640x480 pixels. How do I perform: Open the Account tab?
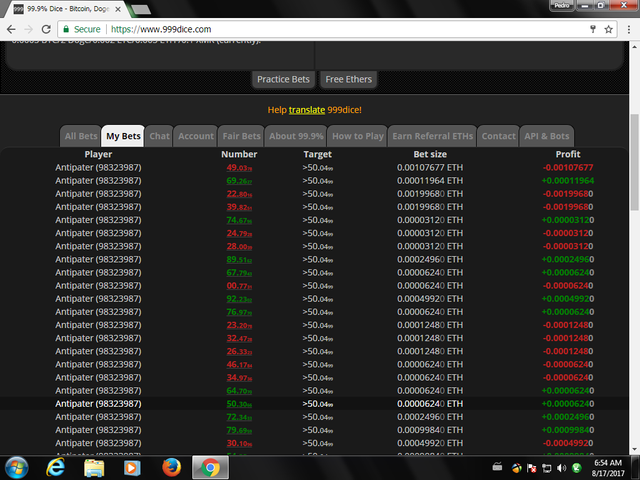(196, 136)
